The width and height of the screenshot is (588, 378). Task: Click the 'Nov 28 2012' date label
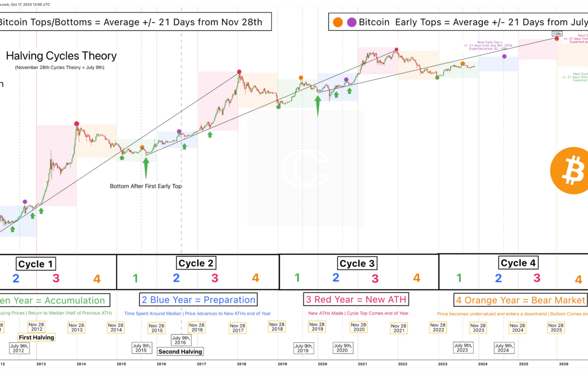pyautogui.click(x=36, y=327)
